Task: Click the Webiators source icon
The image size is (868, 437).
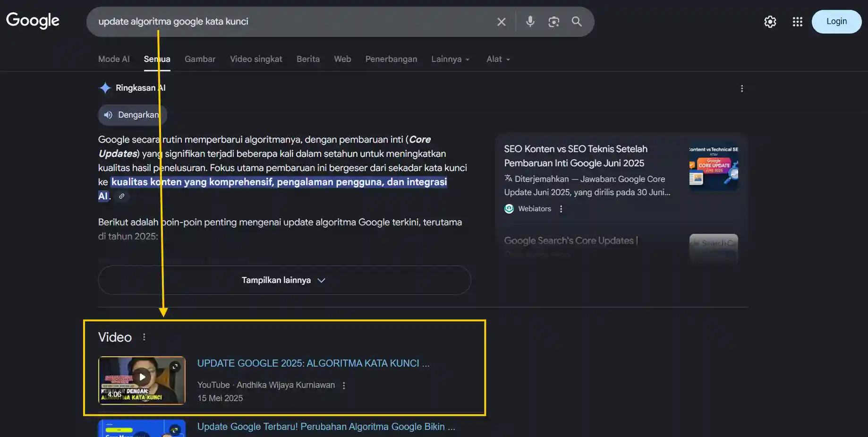Action: point(509,209)
